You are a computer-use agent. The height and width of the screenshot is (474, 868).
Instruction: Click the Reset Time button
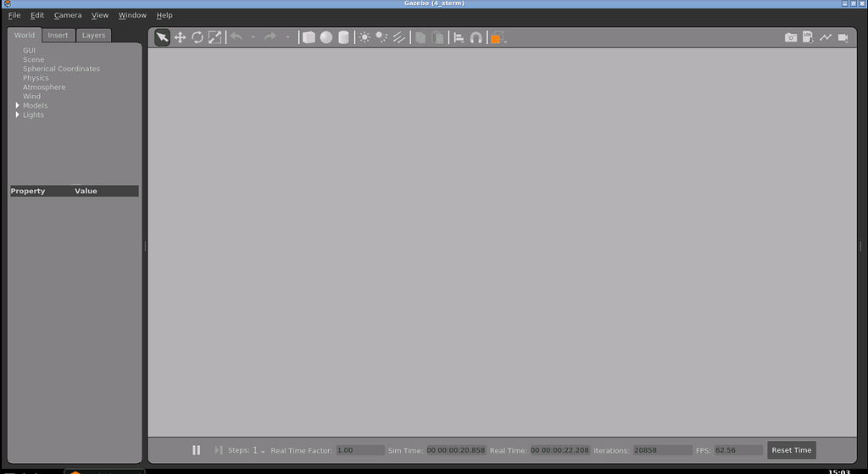click(x=791, y=450)
